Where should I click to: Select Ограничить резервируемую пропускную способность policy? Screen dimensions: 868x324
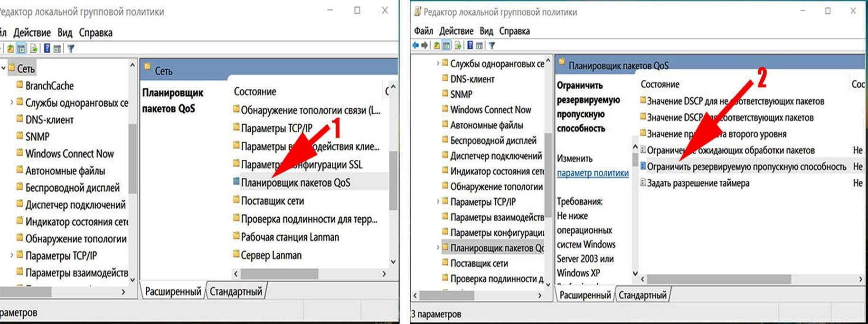click(x=746, y=167)
